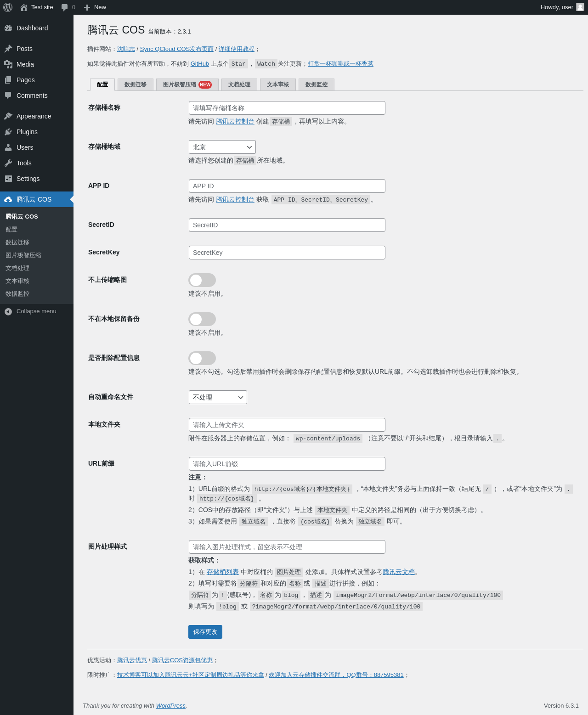Focus the SecretID input field
Viewport: 588px width, 715px height.
(287, 225)
